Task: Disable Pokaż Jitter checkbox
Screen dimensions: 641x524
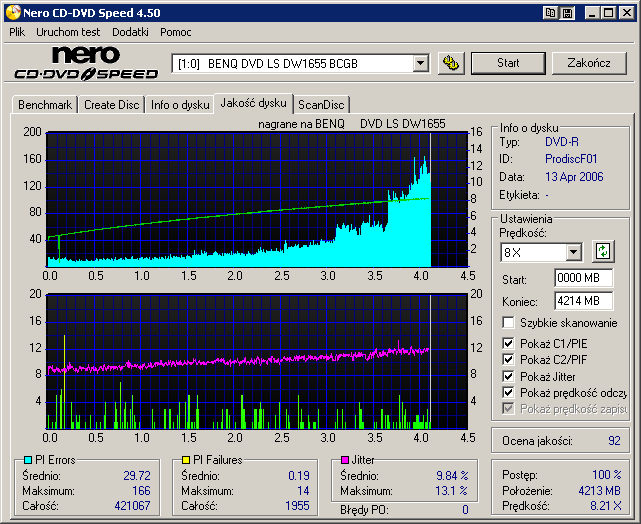Action: click(x=508, y=376)
